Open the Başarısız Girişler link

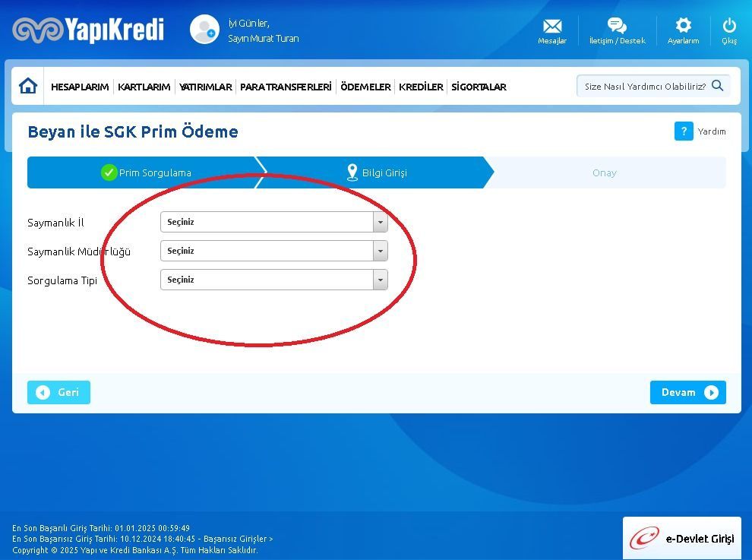[238, 539]
